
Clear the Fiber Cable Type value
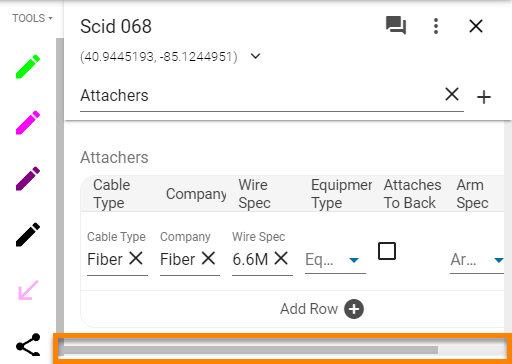pos(136,258)
